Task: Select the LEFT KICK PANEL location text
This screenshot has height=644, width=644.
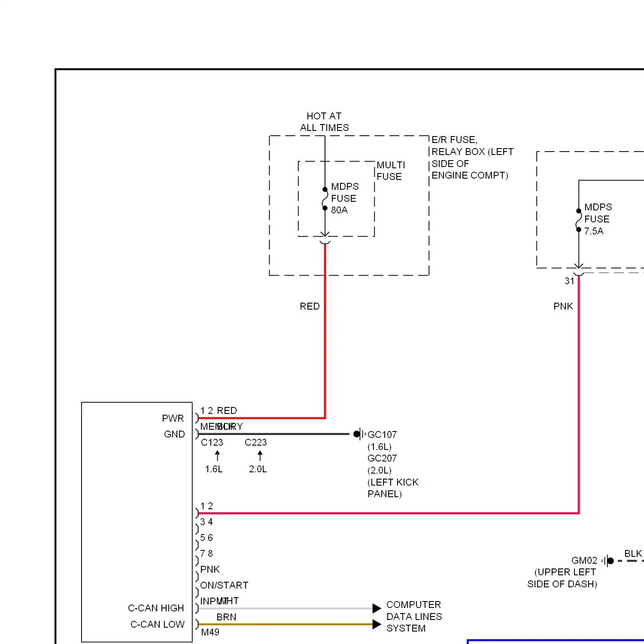Action: point(393,488)
